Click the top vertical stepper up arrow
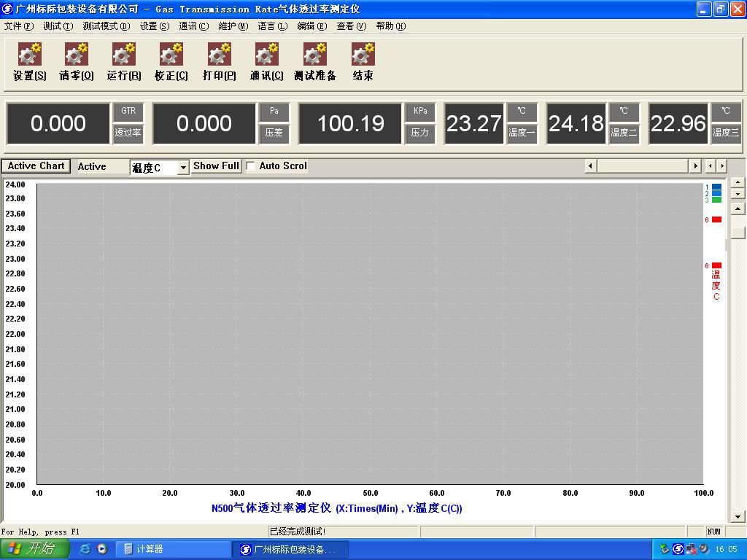This screenshot has width=747, height=560. click(738, 182)
